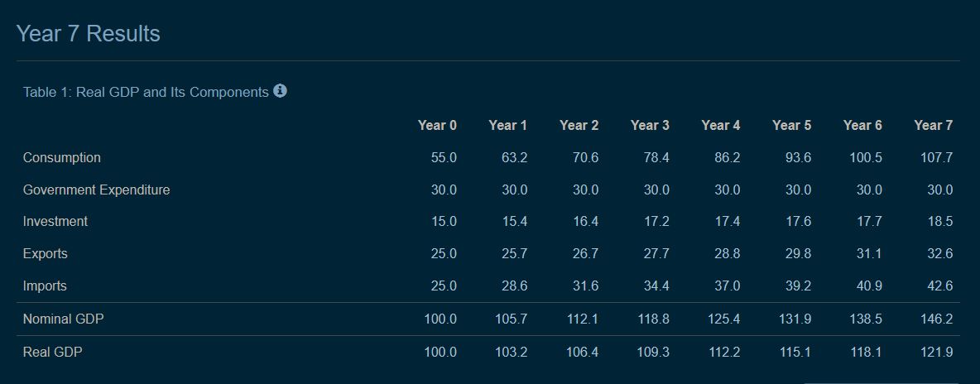This screenshot has height=384, width=980.
Task: Click Nominal GDP Year 5 value 131.9
Action: (795, 319)
